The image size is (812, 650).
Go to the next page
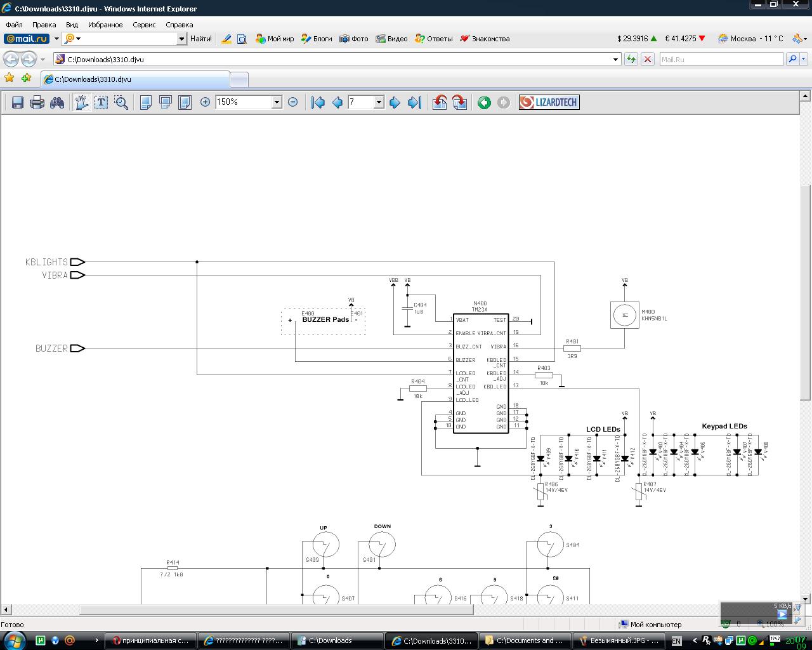click(395, 102)
